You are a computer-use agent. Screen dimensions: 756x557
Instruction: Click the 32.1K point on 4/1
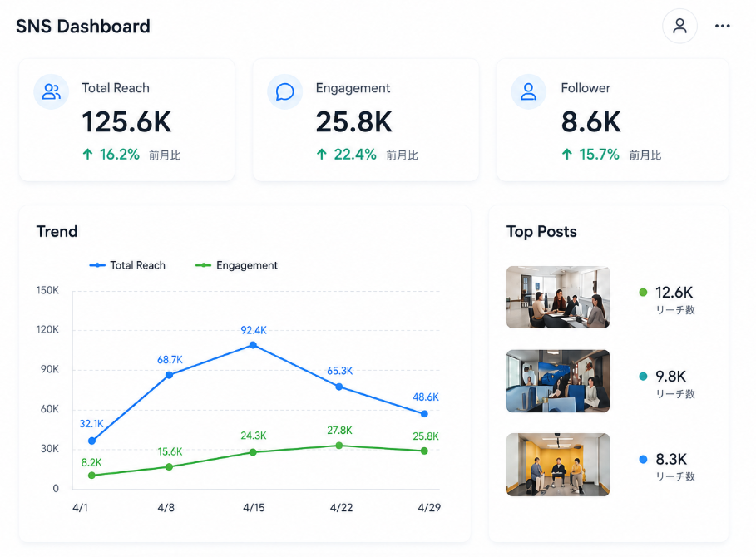pos(92,441)
